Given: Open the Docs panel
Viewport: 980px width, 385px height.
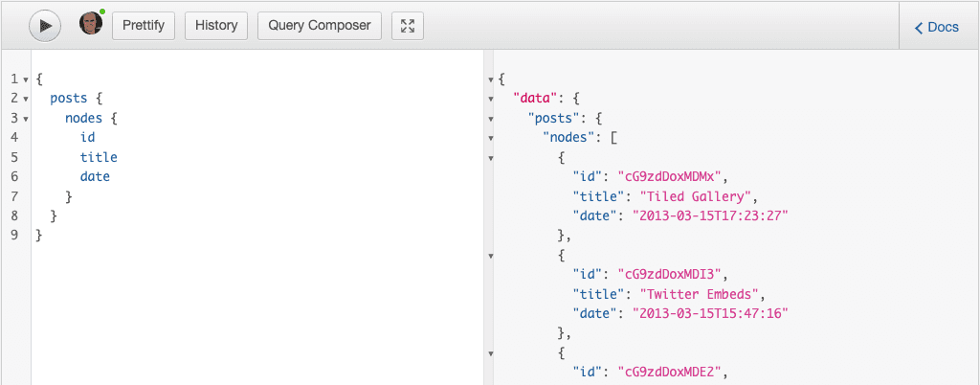Looking at the screenshot, I should [937, 27].
